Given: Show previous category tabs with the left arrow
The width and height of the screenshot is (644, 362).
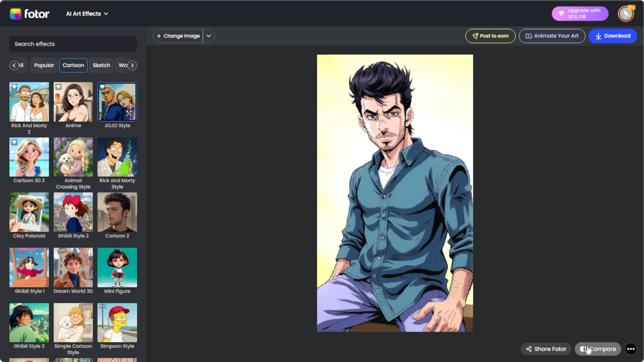Looking at the screenshot, I should (x=14, y=65).
